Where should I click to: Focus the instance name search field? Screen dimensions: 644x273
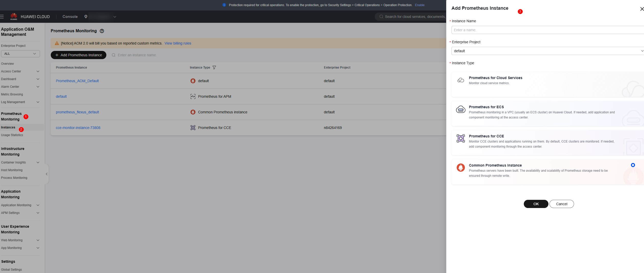(137, 55)
